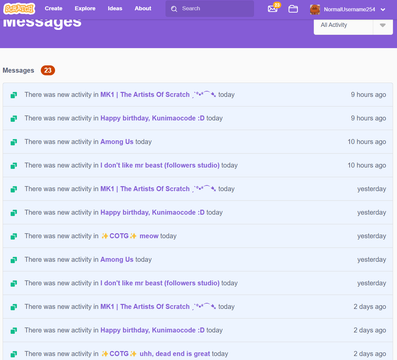Open the messages envelope icon in navbar
The height and width of the screenshot is (360, 397).
[273, 9]
